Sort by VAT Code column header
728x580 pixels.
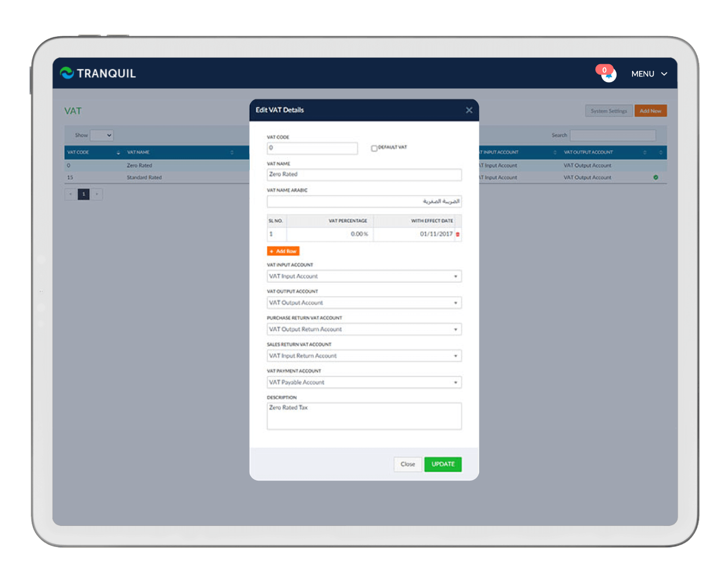[93, 153]
